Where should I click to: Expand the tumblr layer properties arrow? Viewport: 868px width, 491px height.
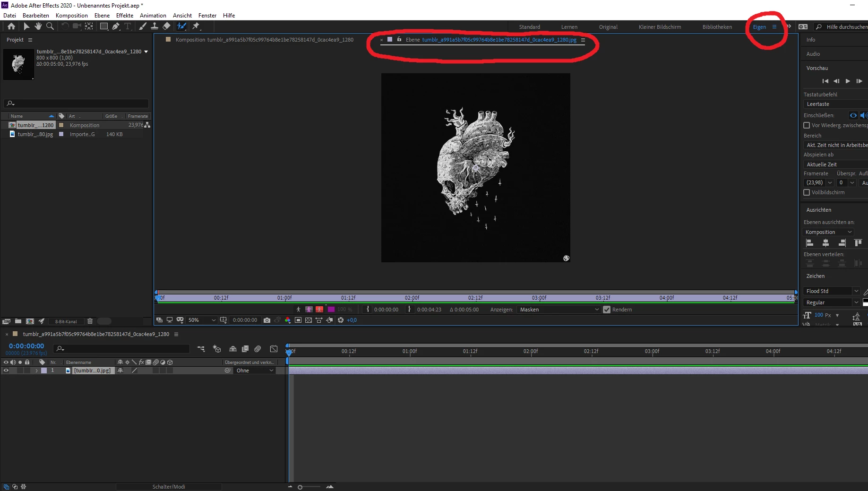click(x=36, y=370)
